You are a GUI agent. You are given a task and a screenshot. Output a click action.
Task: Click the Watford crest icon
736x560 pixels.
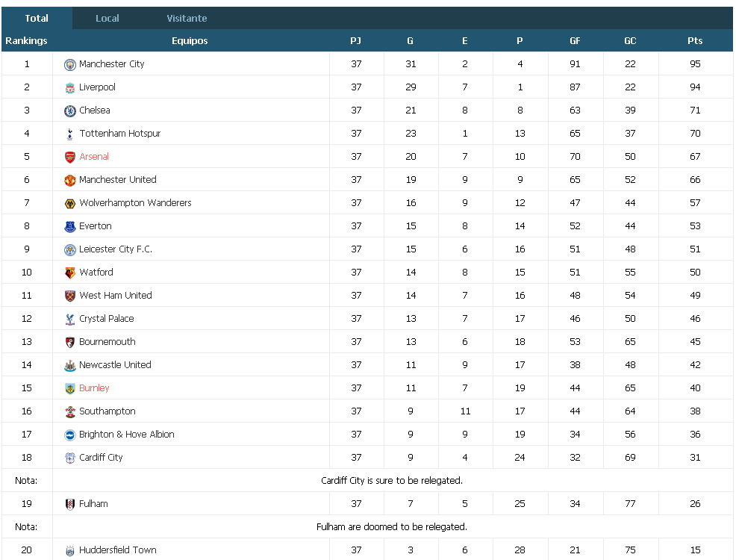pos(70,273)
